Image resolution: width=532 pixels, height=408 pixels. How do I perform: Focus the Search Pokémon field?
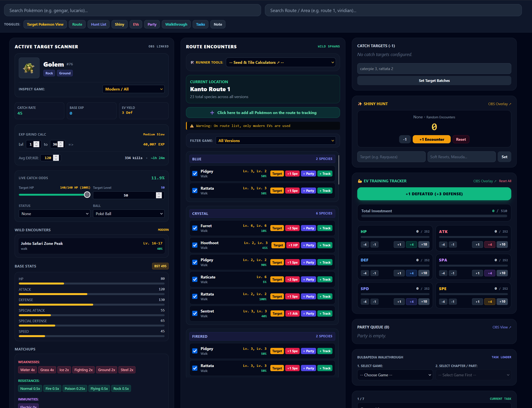(x=132, y=10)
